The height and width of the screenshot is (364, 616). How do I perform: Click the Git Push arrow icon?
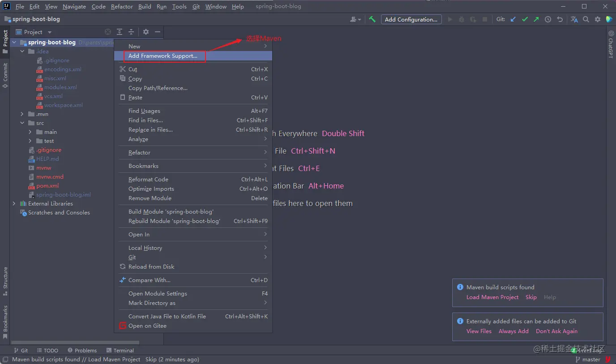coord(536,19)
